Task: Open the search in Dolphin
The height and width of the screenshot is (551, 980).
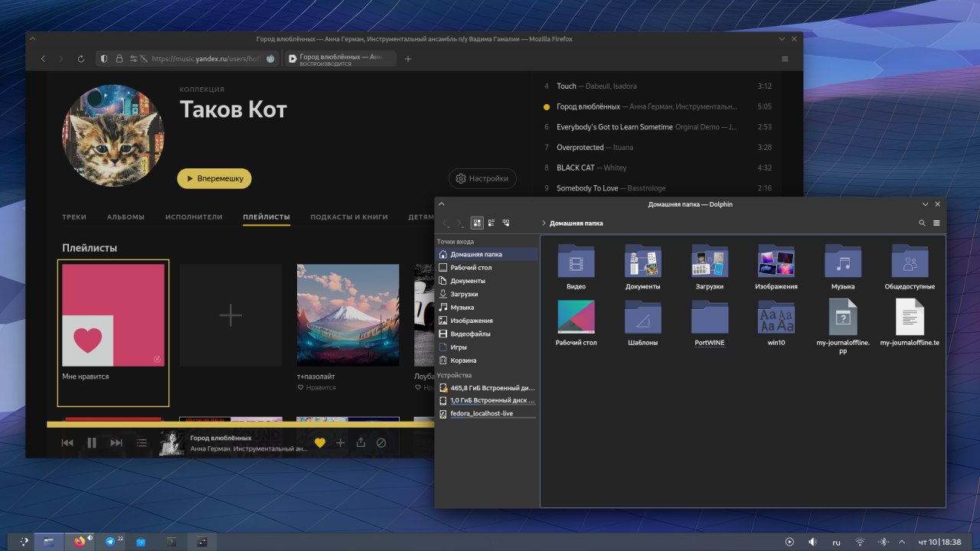Action: [x=922, y=223]
